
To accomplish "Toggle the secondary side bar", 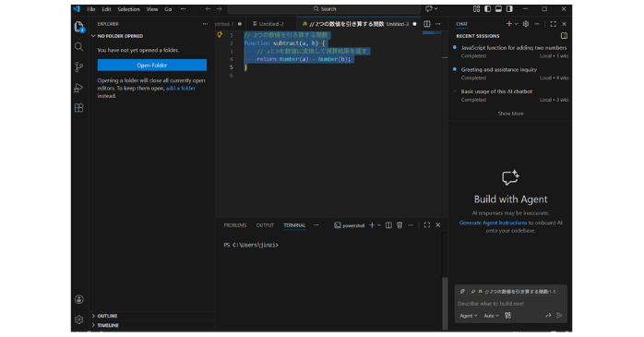I will pyautogui.click(x=509, y=8).
